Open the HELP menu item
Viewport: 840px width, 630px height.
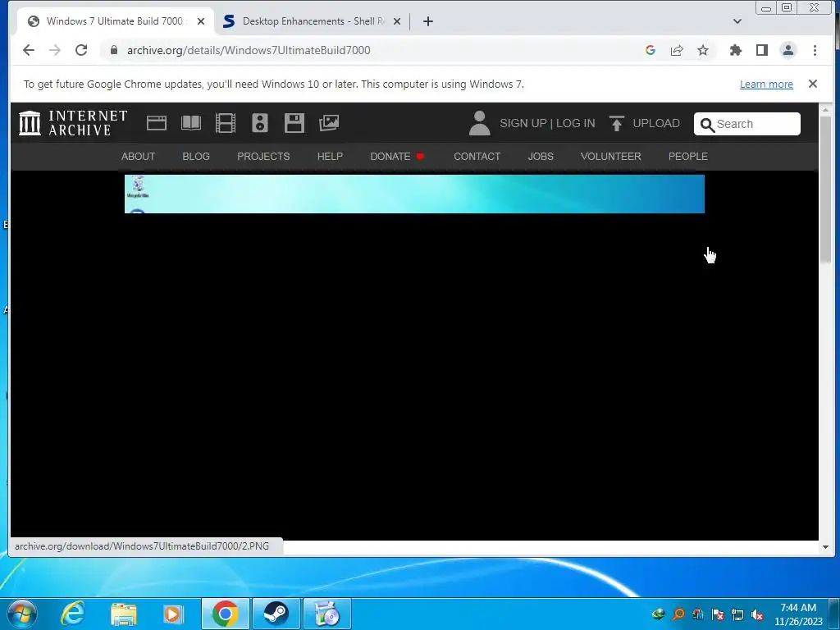330,157
